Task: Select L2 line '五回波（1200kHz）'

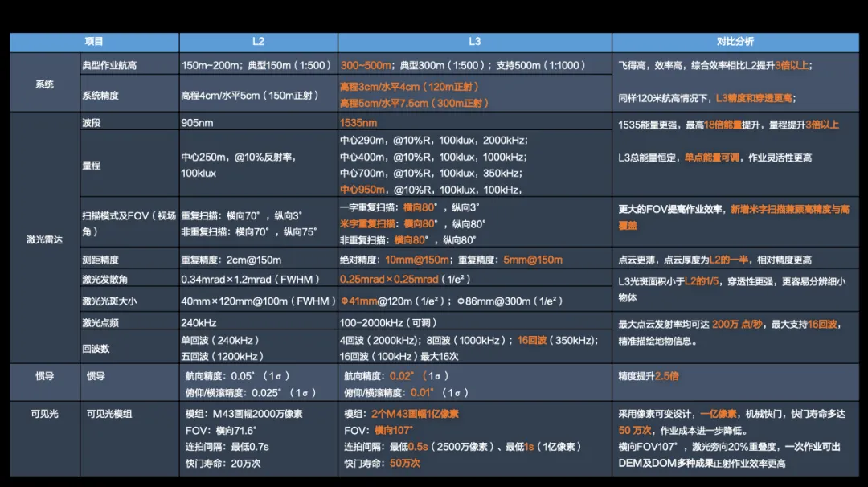Action: (x=223, y=356)
